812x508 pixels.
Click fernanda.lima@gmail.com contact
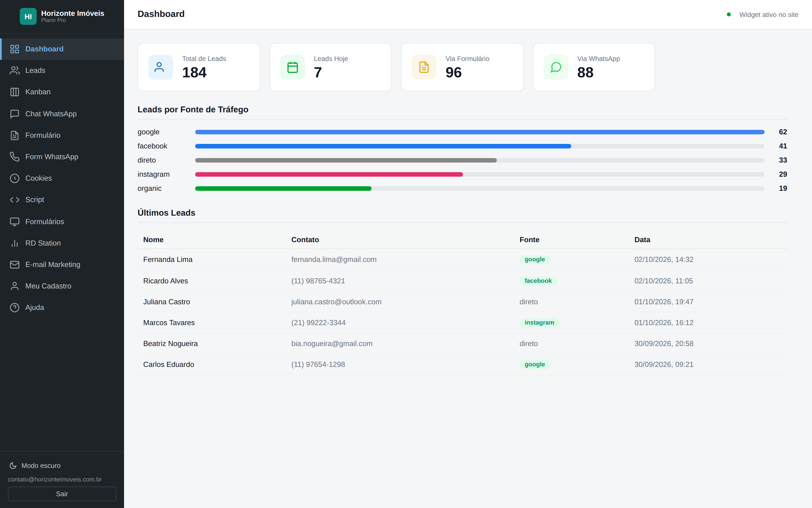334,260
